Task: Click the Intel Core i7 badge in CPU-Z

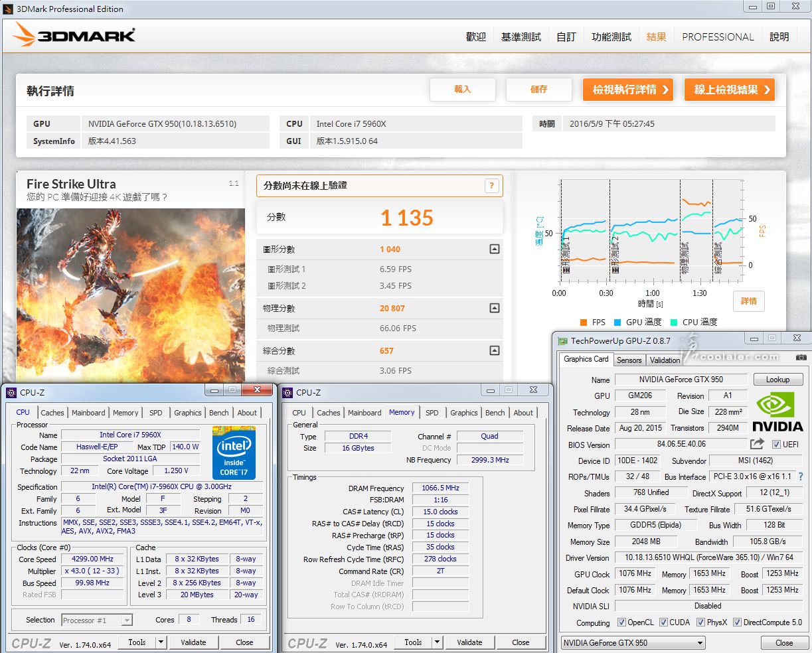Action: pyautogui.click(x=234, y=453)
